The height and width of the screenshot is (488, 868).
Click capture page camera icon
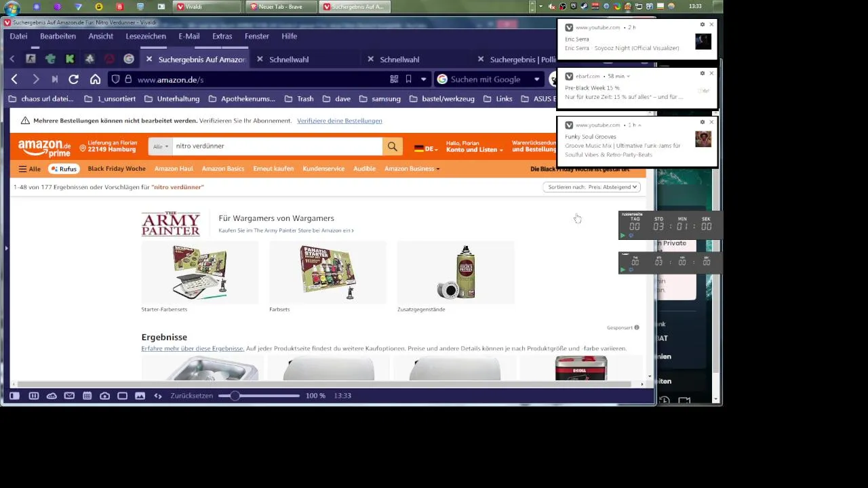(104, 396)
